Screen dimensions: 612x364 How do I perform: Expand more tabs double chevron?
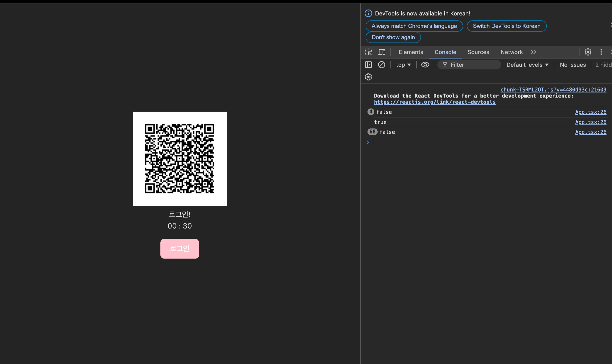[533, 52]
